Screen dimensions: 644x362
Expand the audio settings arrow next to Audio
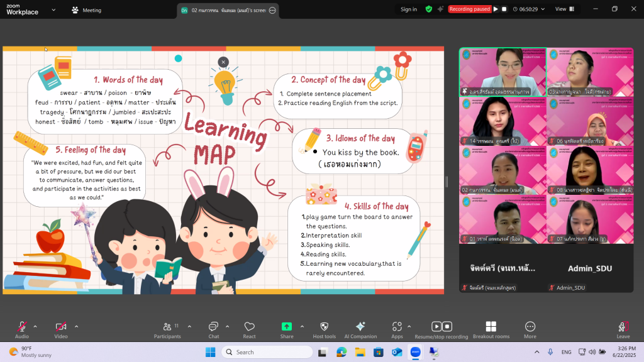pos(35,326)
